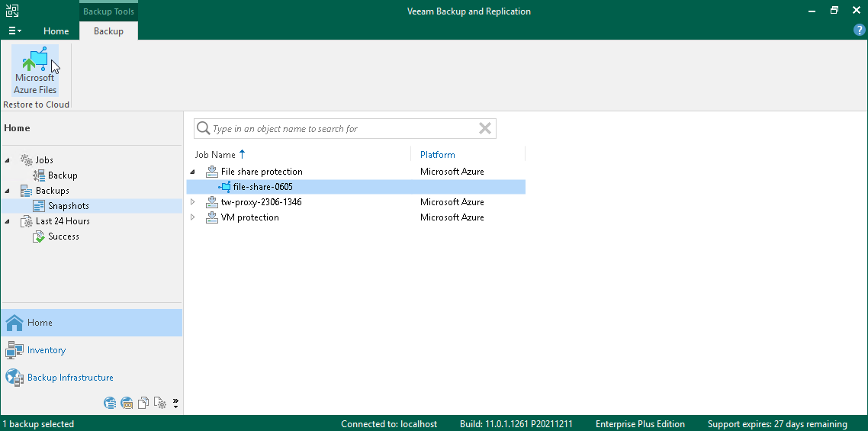The image size is (868, 431).
Task: Switch to the Home ribbon tab
Action: [x=56, y=31]
